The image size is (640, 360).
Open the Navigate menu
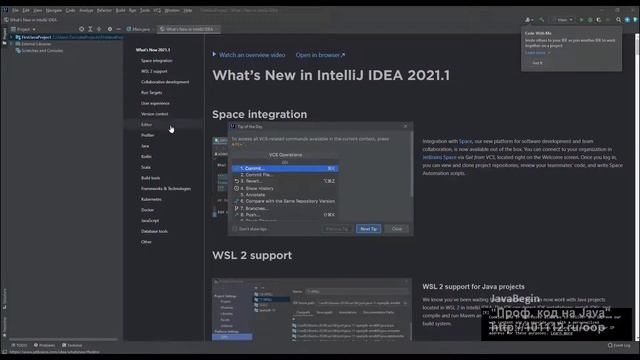tap(53, 10)
